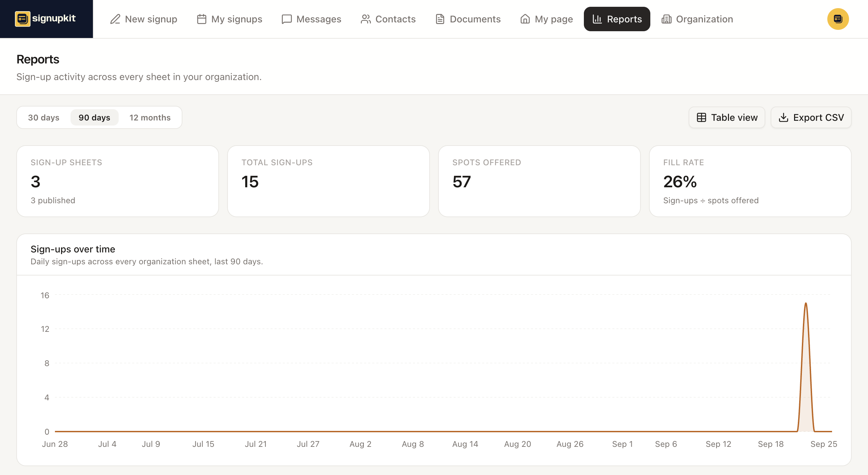Switch range to 12 months
The width and height of the screenshot is (868, 475).
coord(150,117)
